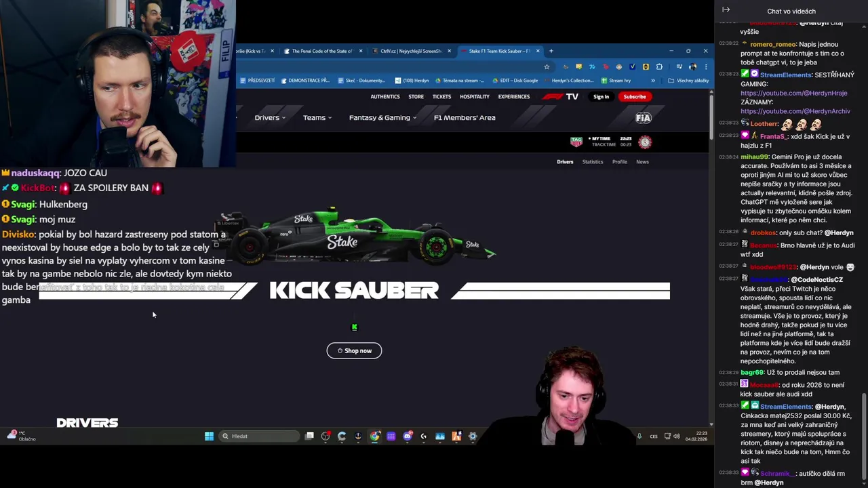868x488 pixels.
Task: Open F1 Members' Area
Action: click(x=465, y=117)
